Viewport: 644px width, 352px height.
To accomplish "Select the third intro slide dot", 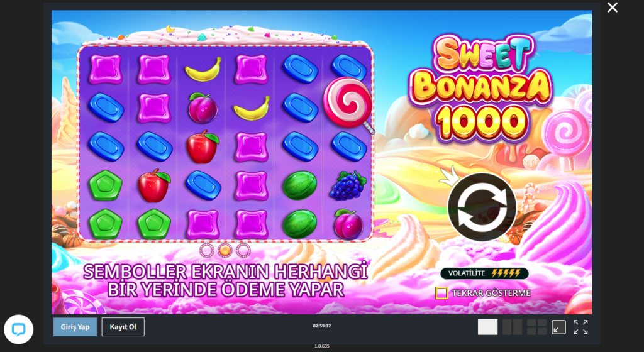I will (243, 250).
